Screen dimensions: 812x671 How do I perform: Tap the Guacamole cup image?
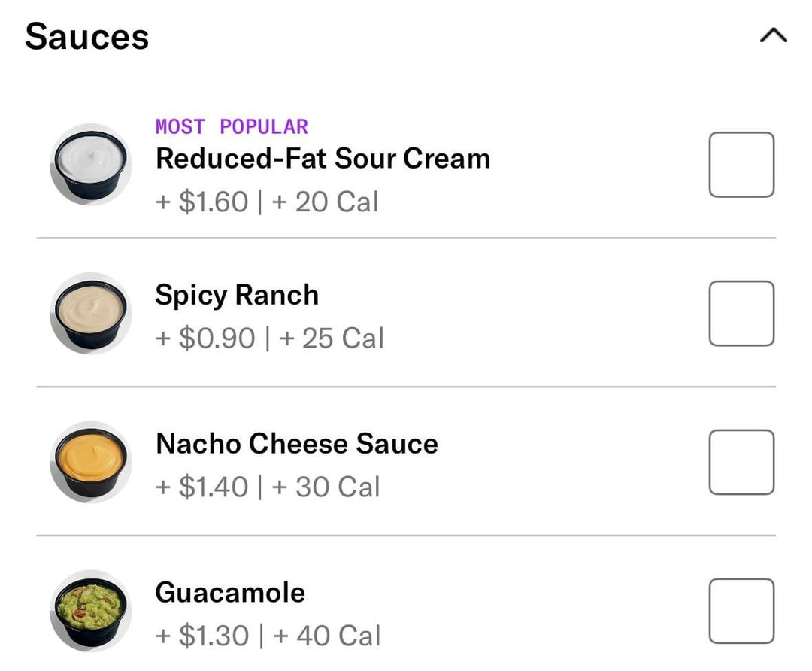pos(91,611)
